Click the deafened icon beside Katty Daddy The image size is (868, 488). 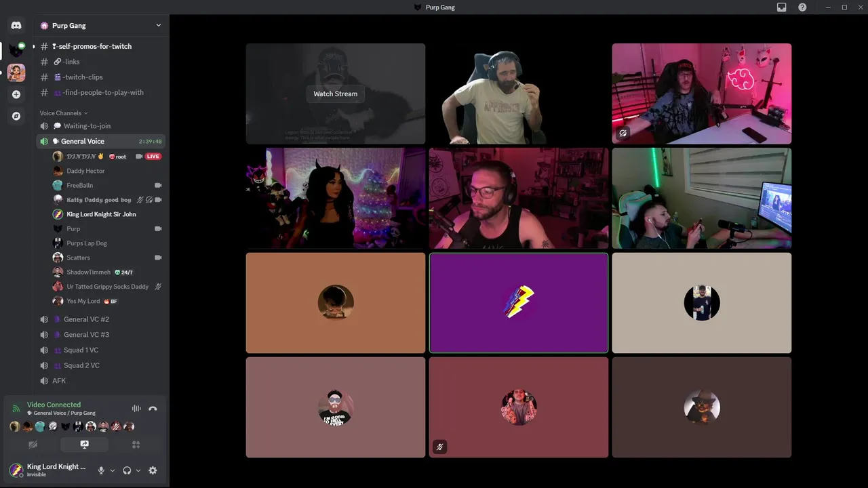coord(149,200)
